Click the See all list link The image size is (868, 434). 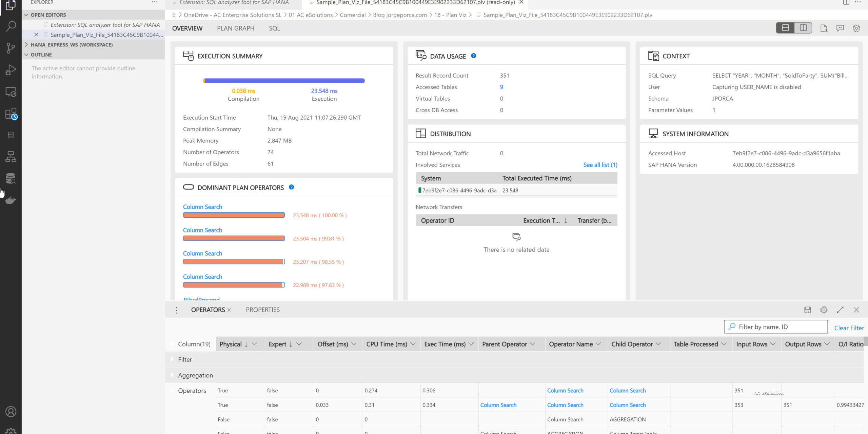click(x=600, y=165)
